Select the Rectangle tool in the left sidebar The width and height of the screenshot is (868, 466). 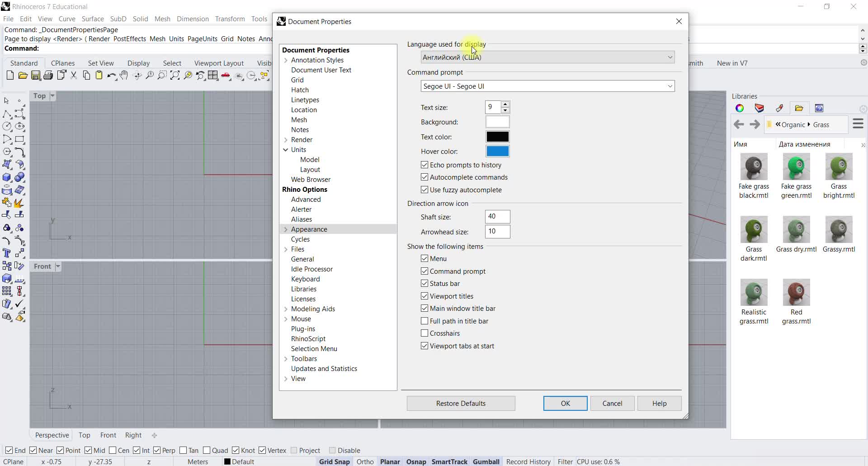click(20, 139)
